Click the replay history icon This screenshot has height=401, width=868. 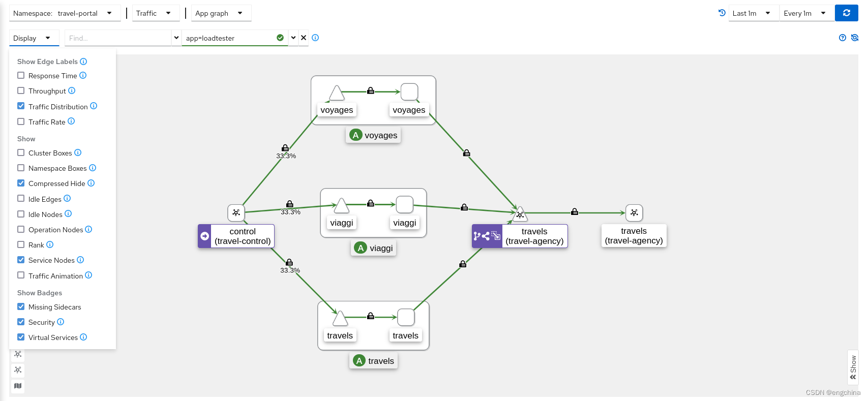click(x=722, y=13)
